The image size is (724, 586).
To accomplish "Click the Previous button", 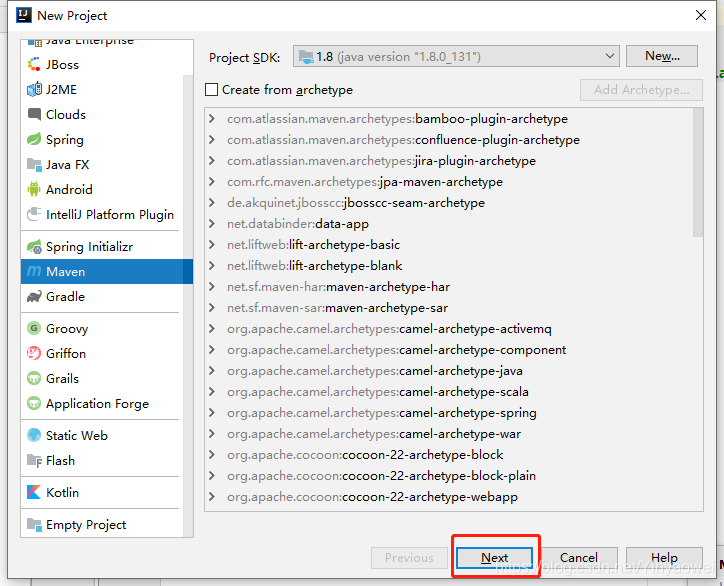I will coord(409,558).
